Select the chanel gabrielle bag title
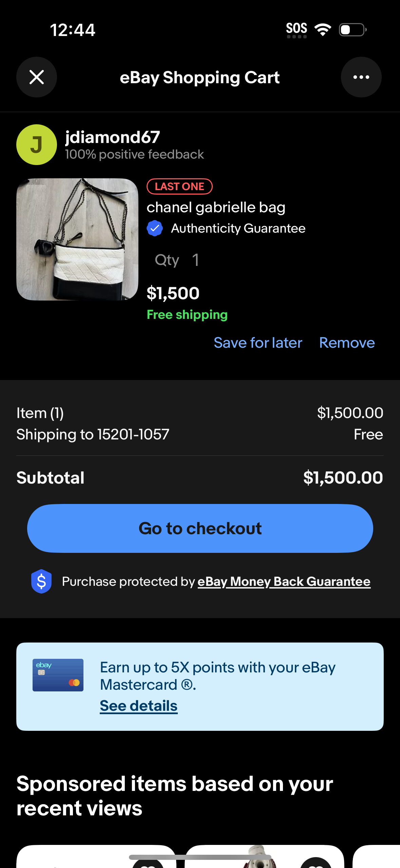 [x=216, y=207]
